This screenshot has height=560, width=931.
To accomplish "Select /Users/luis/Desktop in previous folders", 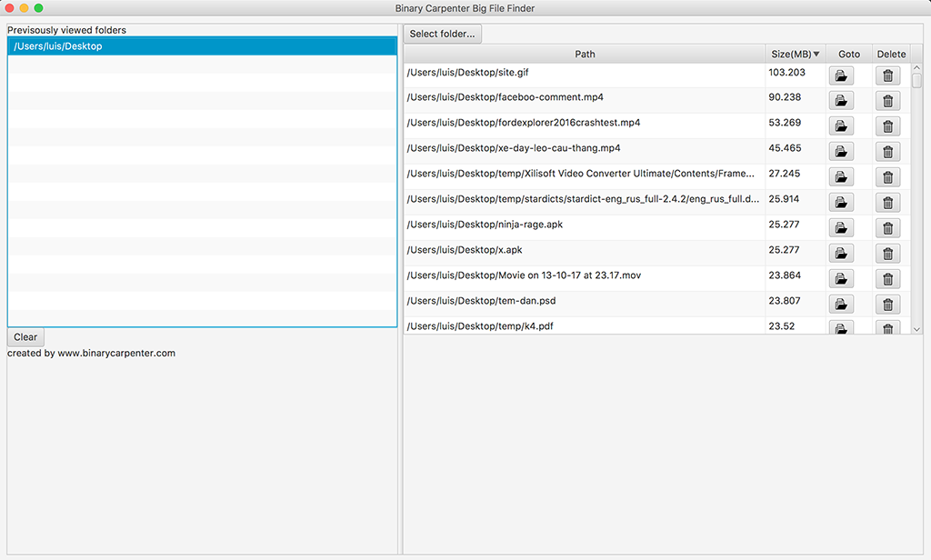I will 202,46.
